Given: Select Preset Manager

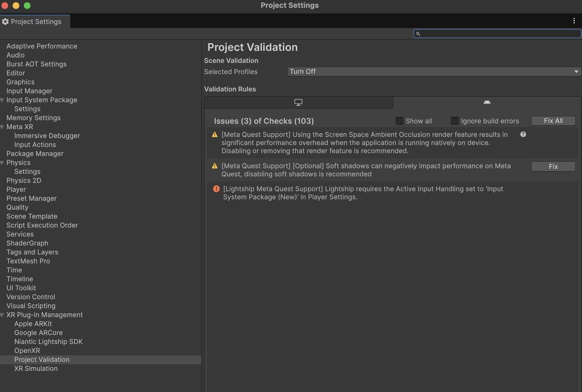Looking at the screenshot, I should pyautogui.click(x=32, y=199).
